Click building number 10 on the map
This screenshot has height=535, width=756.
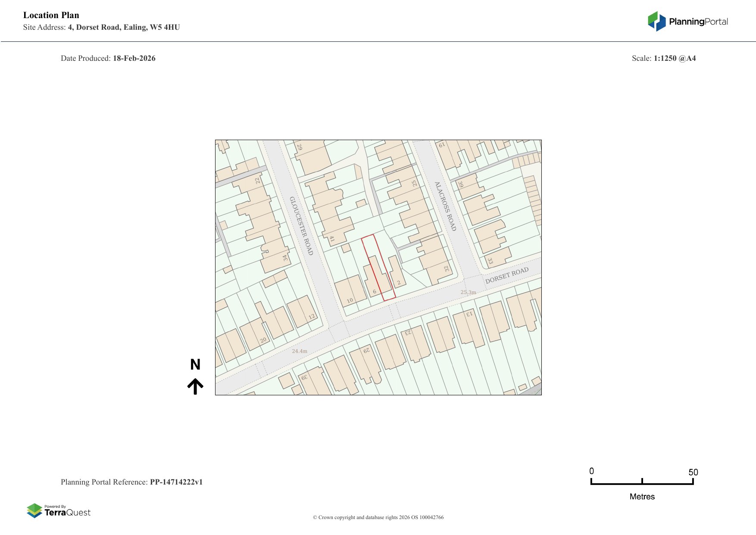click(350, 300)
